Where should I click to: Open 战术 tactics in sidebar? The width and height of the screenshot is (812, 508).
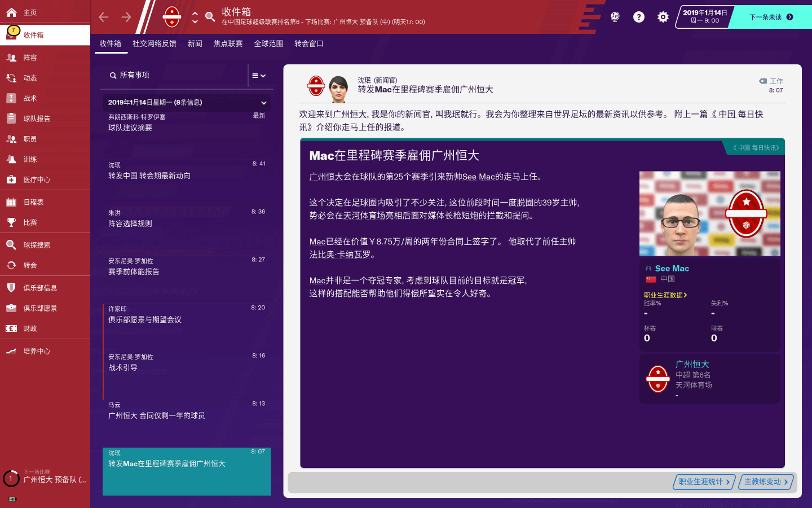[30, 98]
